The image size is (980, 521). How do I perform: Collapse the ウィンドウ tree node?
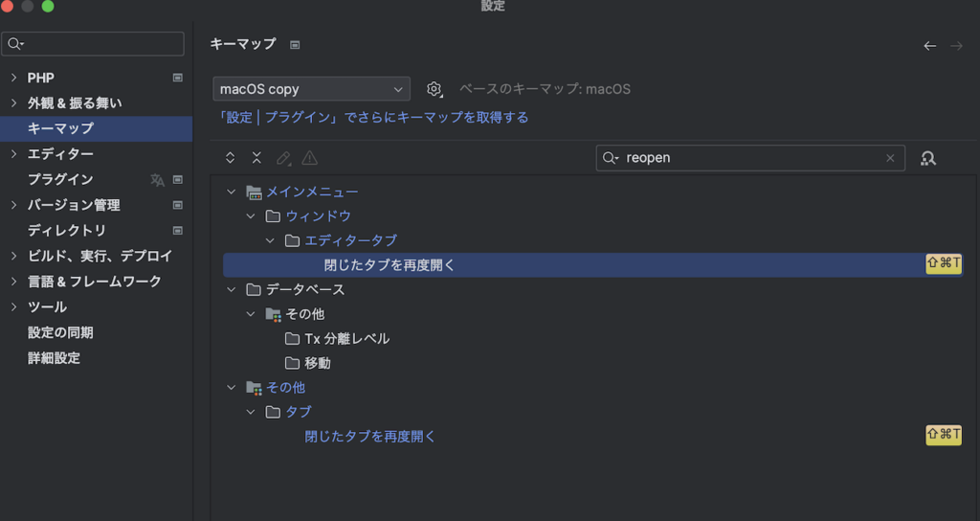(x=251, y=216)
